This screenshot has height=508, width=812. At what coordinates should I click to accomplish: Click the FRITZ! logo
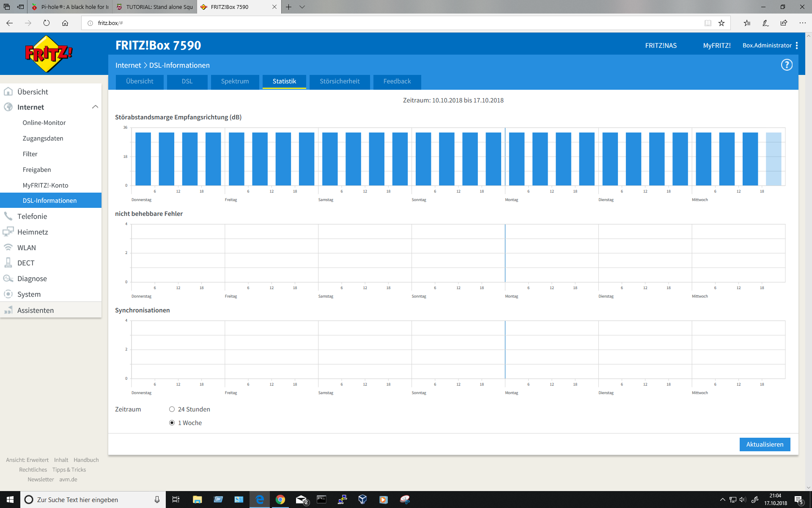click(x=49, y=54)
